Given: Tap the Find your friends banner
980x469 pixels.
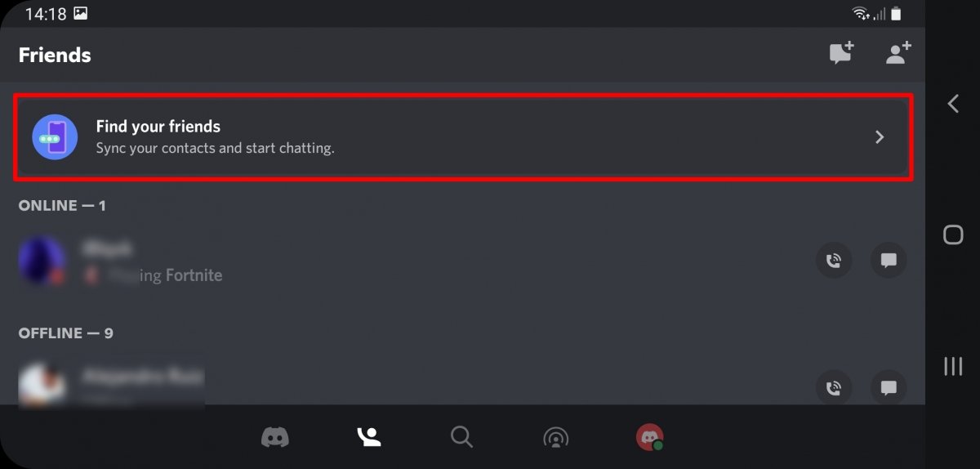Looking at the screenshot, I should pyautogui.click(x=462, y=136).
